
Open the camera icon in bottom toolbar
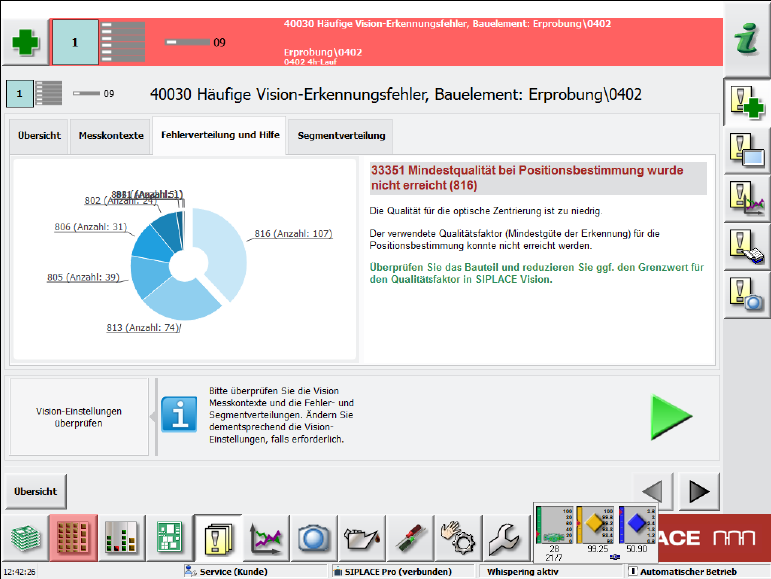pos(314,538)
